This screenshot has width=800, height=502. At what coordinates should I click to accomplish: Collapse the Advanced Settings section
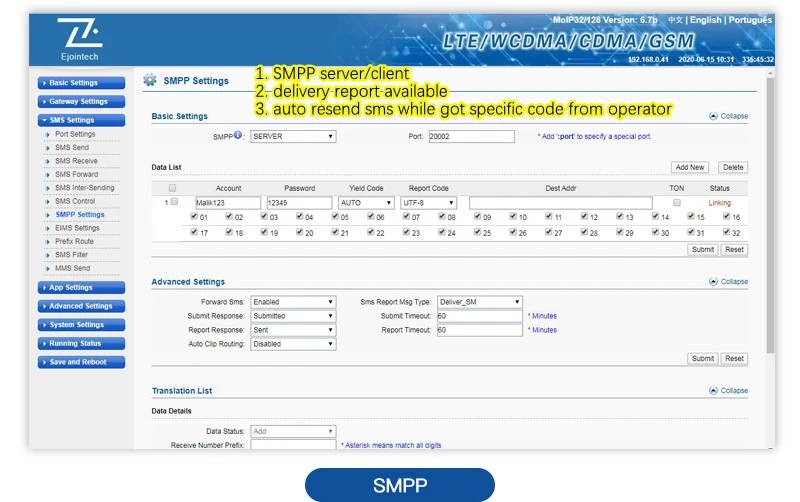(729, 282)
